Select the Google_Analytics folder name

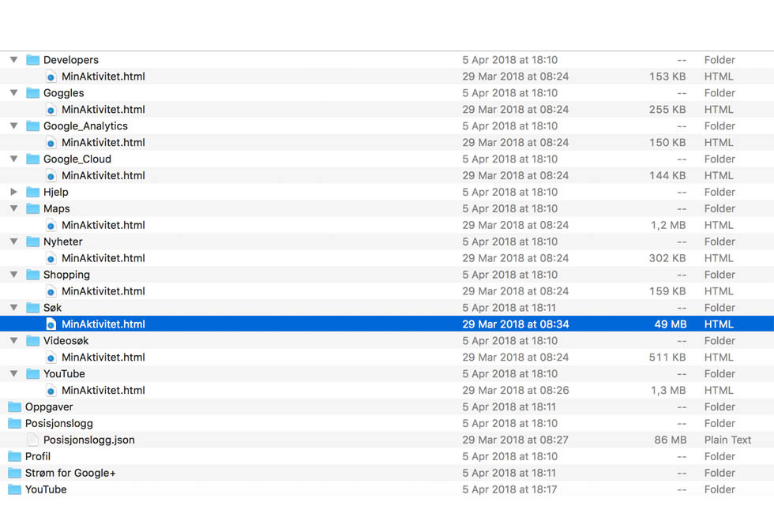tap(85, 126)
